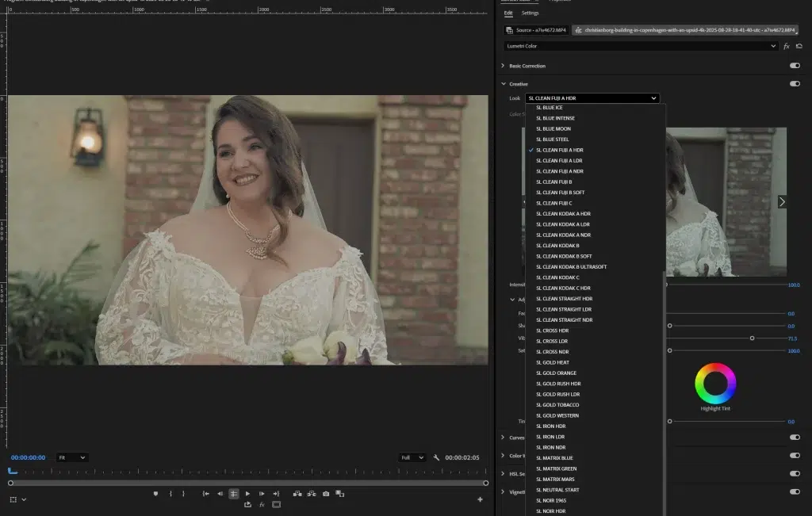Open the Look dropdown in Creative section
This screenshot has height=516, width=812.
point(591,97)
